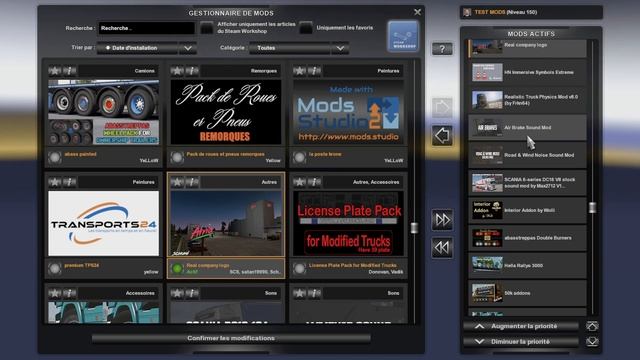This screenshot has width=640, height=360.
Task: Select Realistic Truck Physics Mod entry
Action: (x=527, y=100)
